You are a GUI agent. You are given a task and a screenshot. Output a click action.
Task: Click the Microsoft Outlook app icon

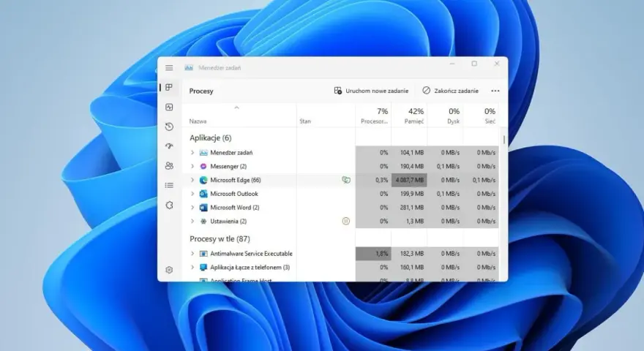[x=203, y=194]
